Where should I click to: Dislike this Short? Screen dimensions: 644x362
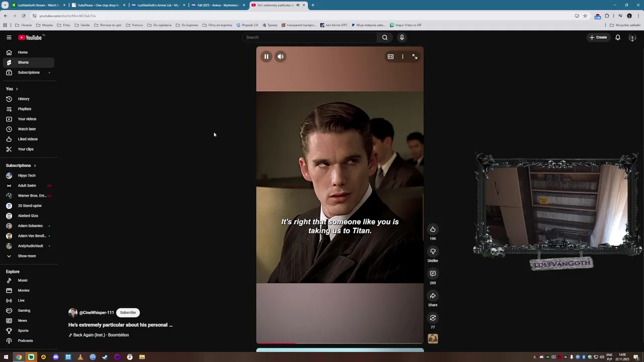pyautogui.click(x=433, y=251)
